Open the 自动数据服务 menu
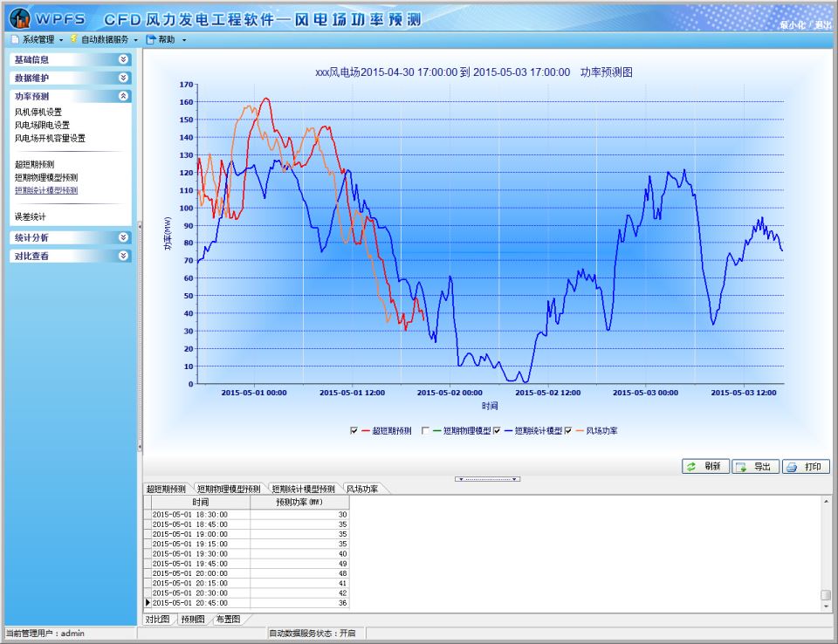The width and height of the screenshot is (838, 644). point(105,39)
